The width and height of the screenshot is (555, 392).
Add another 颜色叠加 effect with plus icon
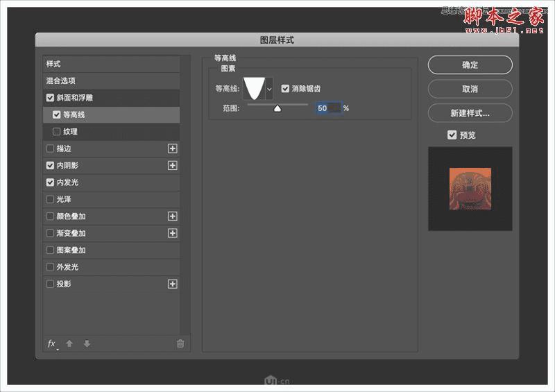pos(172,216)
